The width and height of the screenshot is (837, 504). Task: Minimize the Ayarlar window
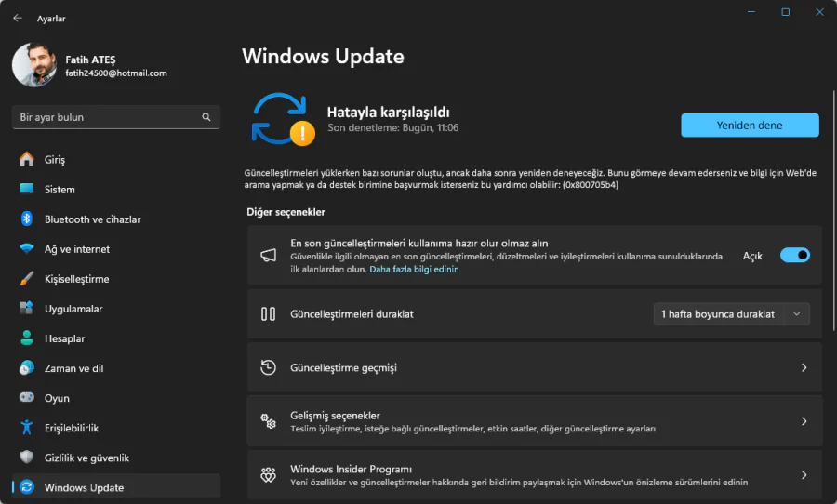[x=751, y=12]
